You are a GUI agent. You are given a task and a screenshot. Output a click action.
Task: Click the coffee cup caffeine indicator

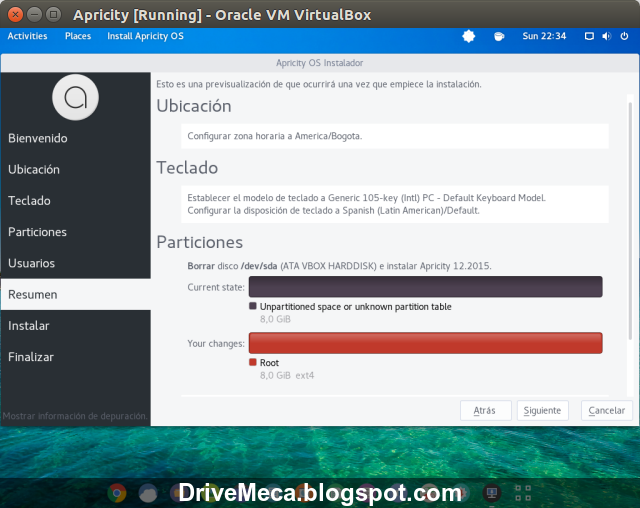click(499, 36)
